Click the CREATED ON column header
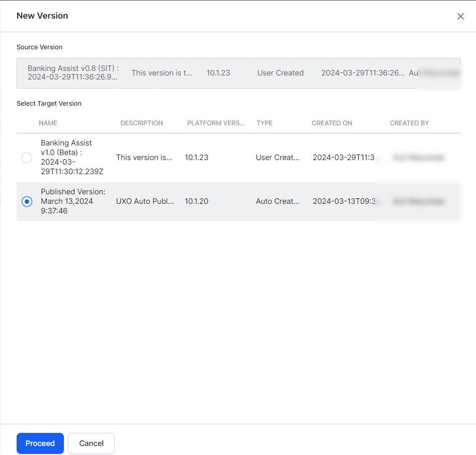This screenshot has width=476, height=455. (x=332, y=123)
